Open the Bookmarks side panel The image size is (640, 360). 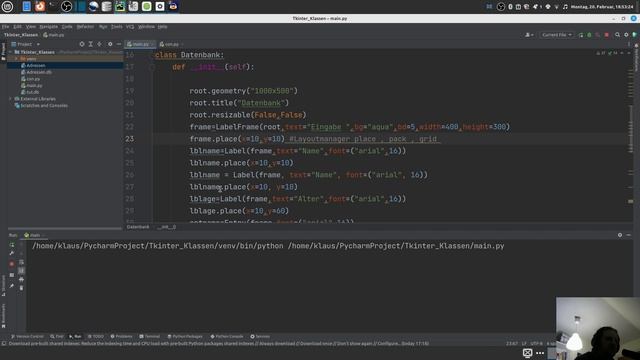[4, 316]
